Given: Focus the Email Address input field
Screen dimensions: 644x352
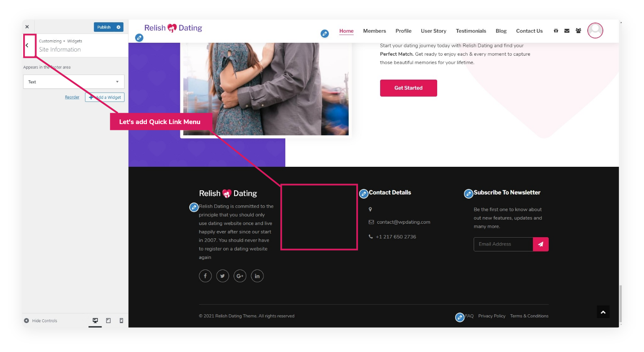Looking at the screenshot, I should pos(503,244).
